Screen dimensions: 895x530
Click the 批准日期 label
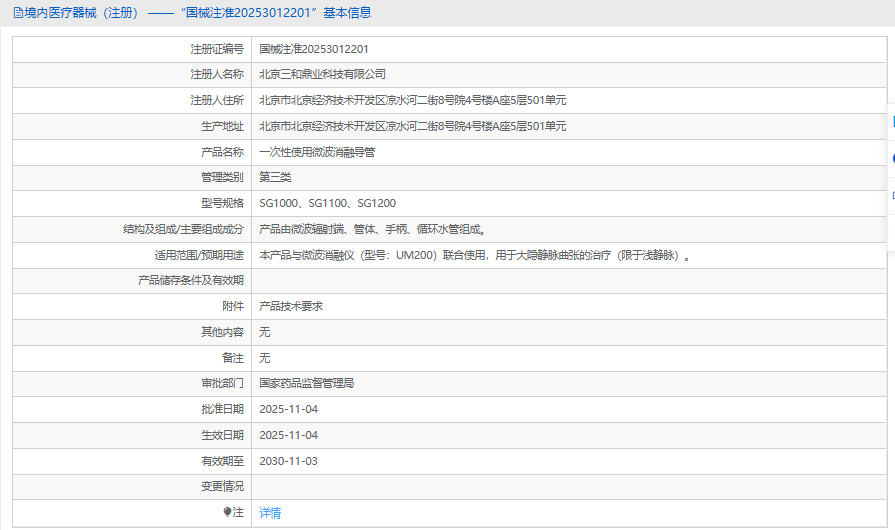click(222, 409)
